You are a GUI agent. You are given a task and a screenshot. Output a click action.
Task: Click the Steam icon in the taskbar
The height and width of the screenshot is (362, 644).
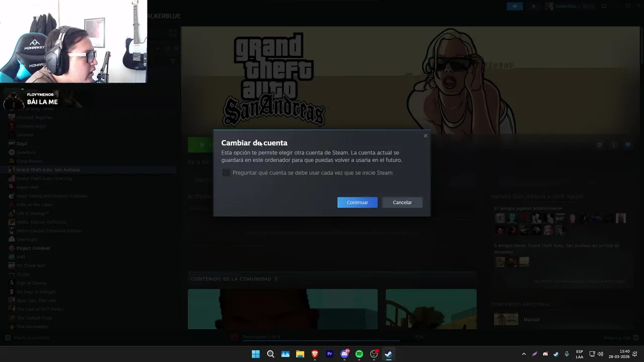click(x=388, y=354)
